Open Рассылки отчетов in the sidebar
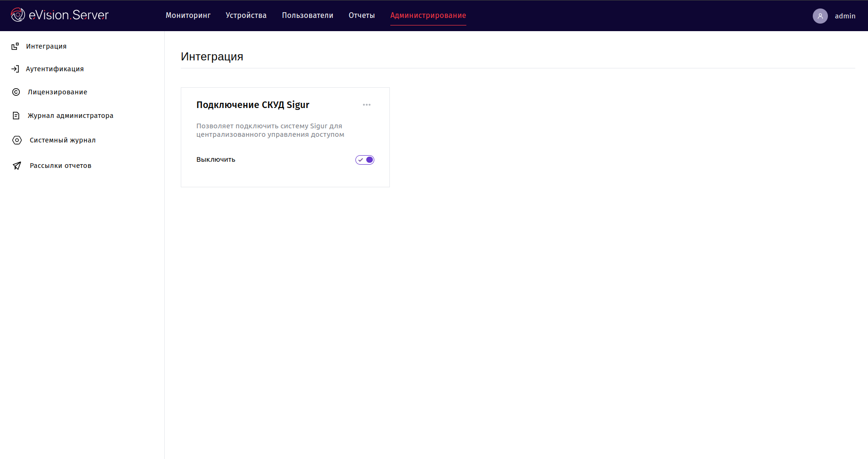 [60, 166]
